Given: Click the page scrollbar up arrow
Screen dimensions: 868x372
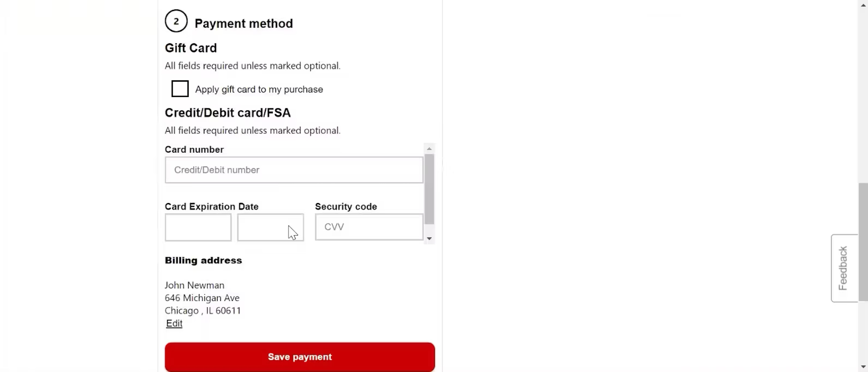Looking at the screenshot, I should pyautogui.click(x=863, y=4).
